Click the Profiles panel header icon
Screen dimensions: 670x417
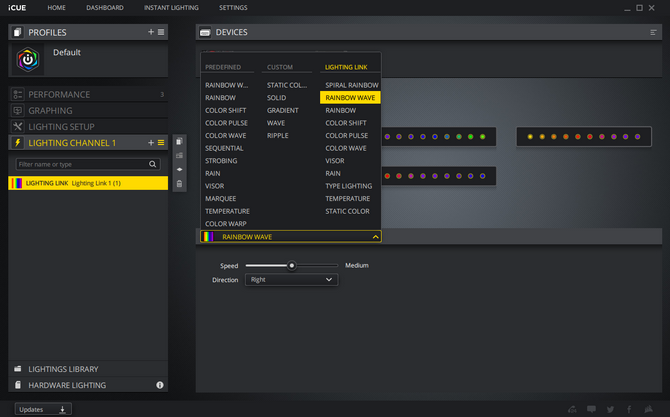(x=18, y=32)
